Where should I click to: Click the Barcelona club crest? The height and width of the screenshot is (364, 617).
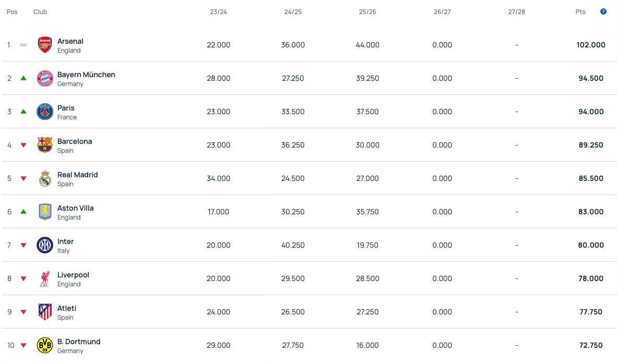pos(45,145)
